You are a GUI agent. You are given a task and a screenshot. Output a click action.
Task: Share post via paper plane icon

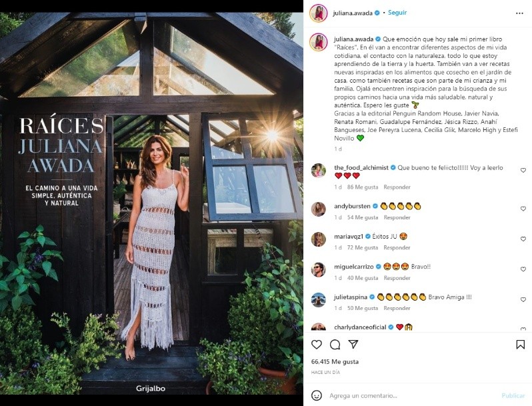[353, 345]
